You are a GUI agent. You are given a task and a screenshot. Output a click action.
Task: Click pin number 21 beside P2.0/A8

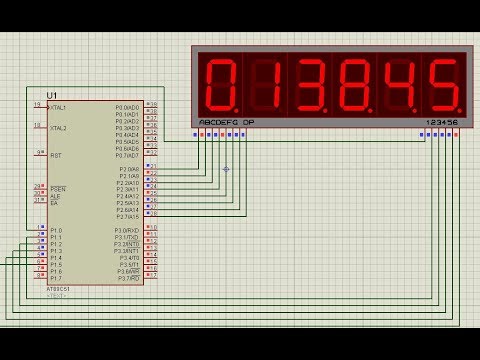(x=153, y=166)
